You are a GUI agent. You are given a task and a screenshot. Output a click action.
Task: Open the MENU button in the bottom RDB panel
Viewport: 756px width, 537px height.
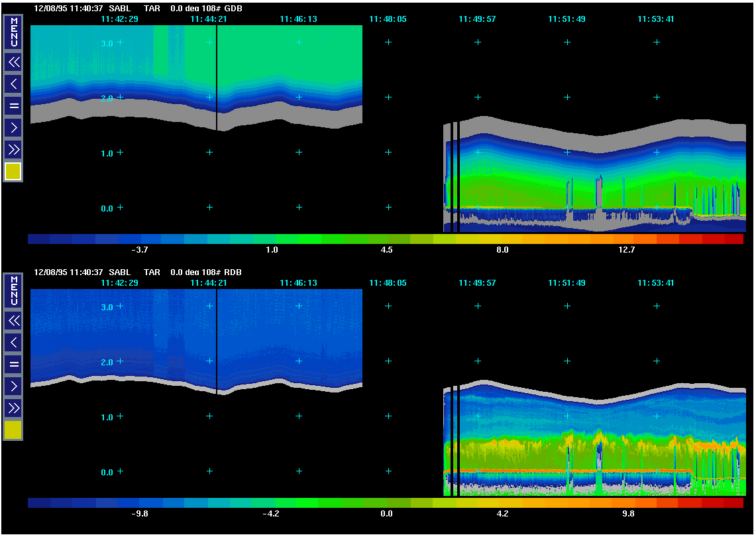13,291
